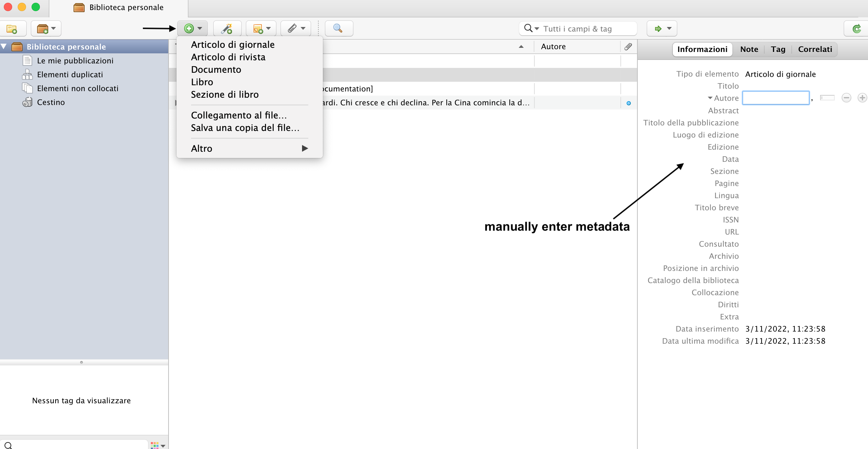This screenshot has height=449, width=868.
Task: Click the Autore column header
Action: tap(577, 46)
